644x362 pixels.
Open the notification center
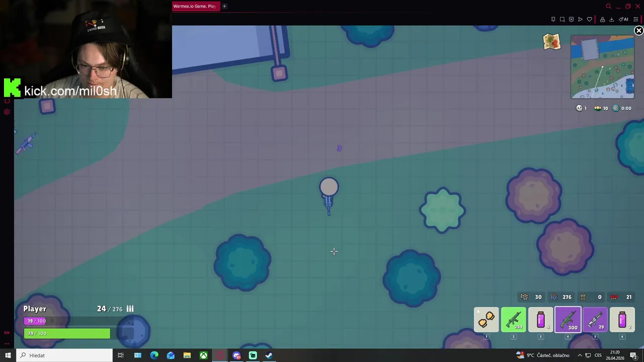pos(633,355)
